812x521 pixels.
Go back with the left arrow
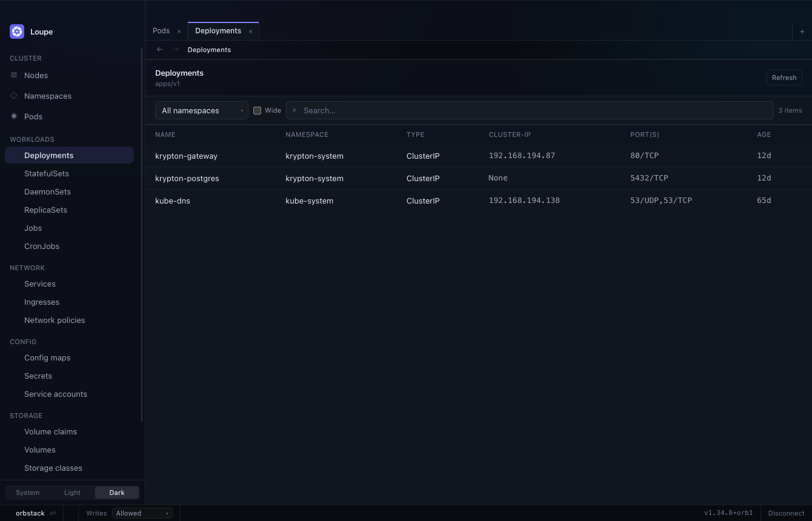159,50
